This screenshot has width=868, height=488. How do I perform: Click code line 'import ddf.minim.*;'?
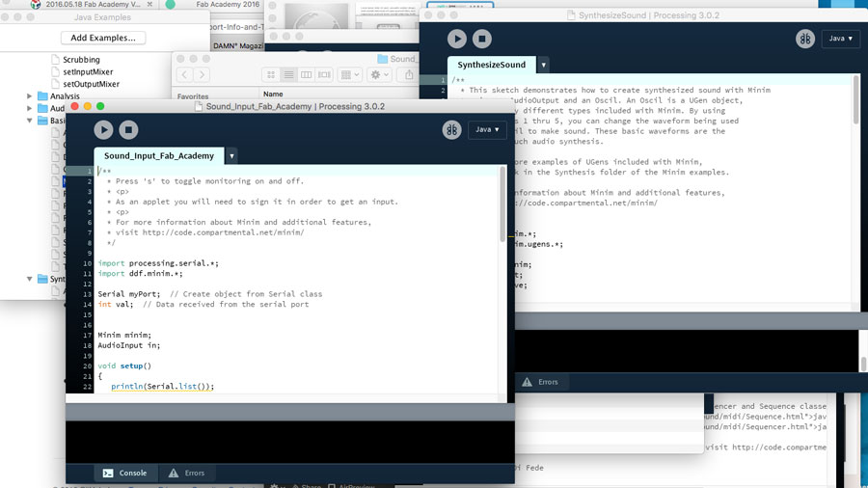(140, 274)
